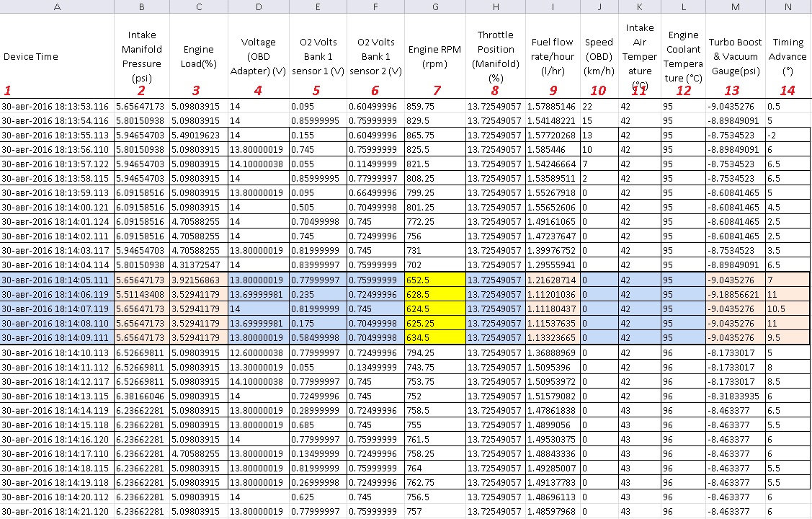Select column A header letter
This screenshot has height=519, width=812.
[57, 6]
